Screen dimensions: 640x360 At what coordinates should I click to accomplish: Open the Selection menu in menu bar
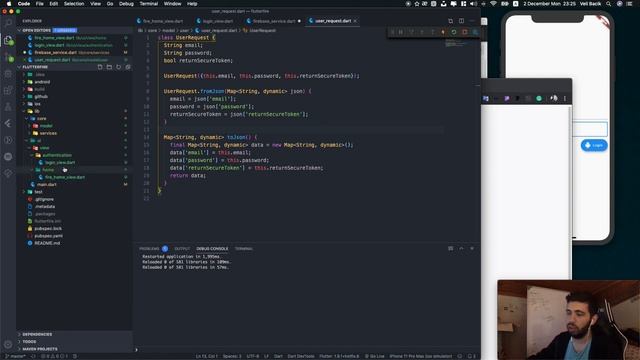click(x=74, y=4)
